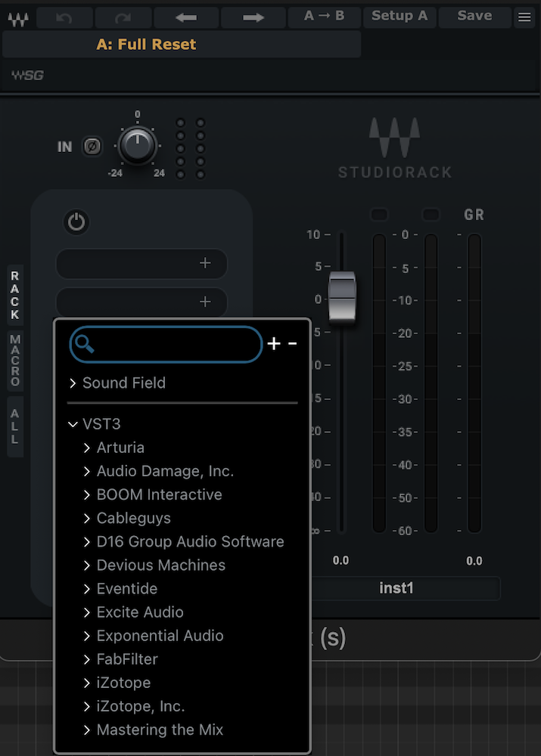Click the redo arrow button
The image size is (541, 756).
[x=123, y=18]
